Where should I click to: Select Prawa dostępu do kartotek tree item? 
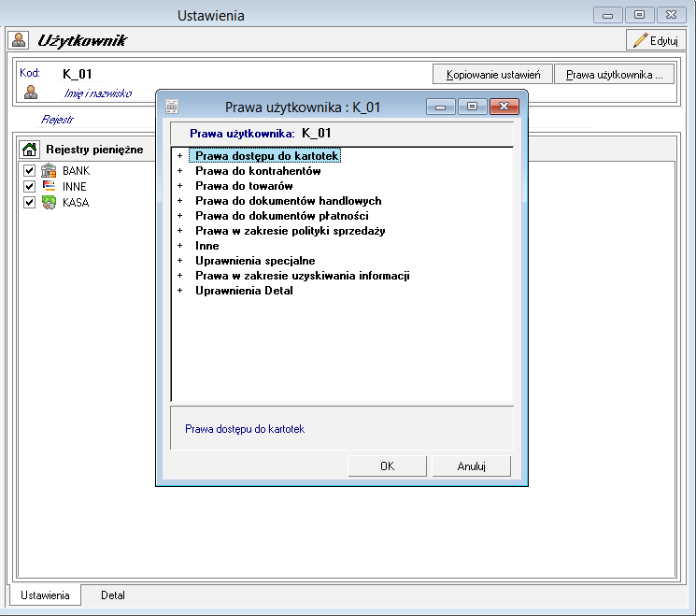[x=265, y=156]
